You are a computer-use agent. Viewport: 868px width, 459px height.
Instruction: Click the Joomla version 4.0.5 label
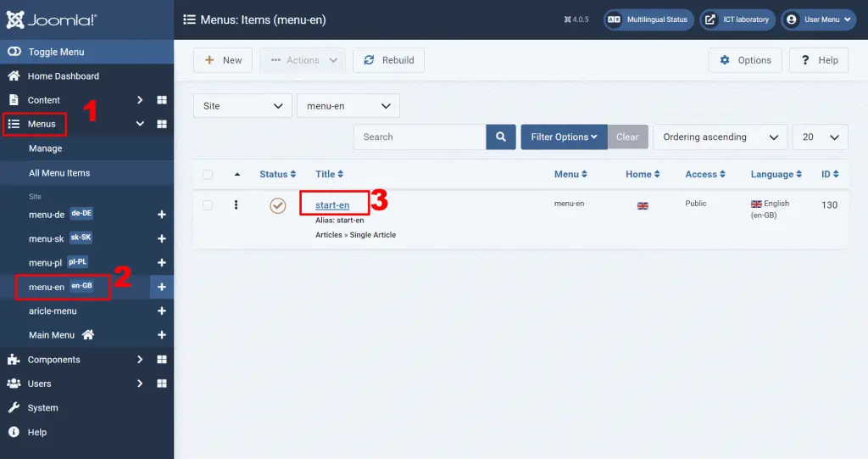576,20
